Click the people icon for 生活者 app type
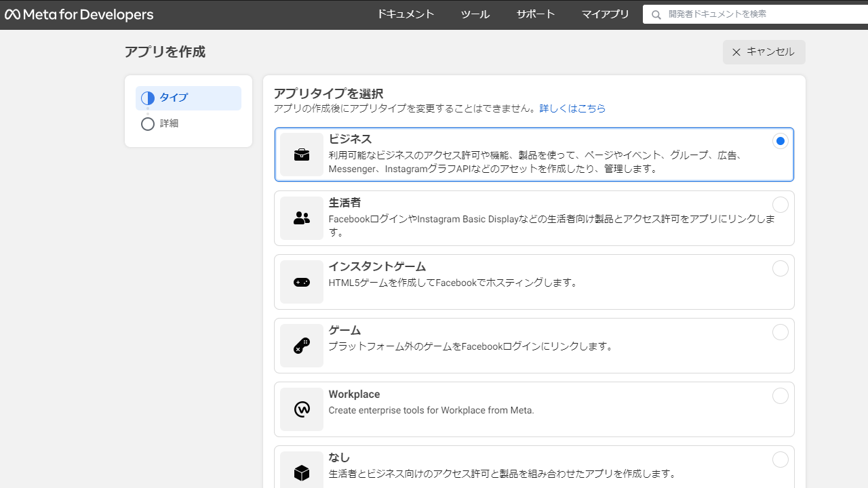This screenshot has height=488, width=868. point(301,218)
